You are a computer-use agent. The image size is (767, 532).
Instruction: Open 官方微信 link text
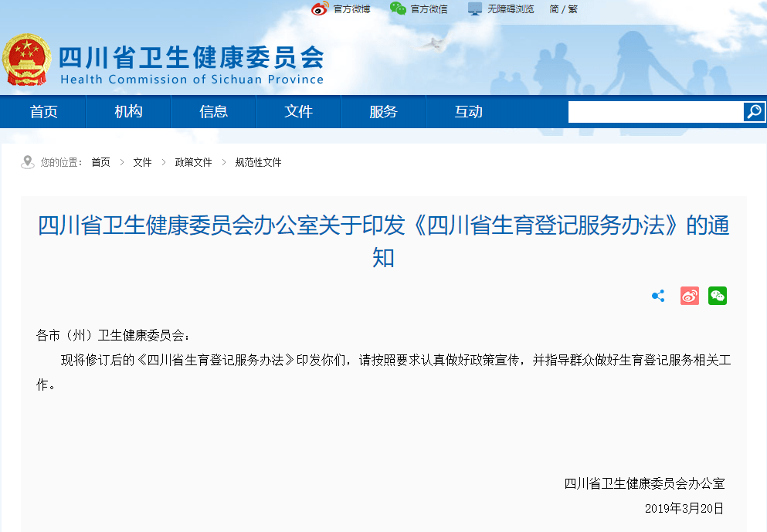429,9
